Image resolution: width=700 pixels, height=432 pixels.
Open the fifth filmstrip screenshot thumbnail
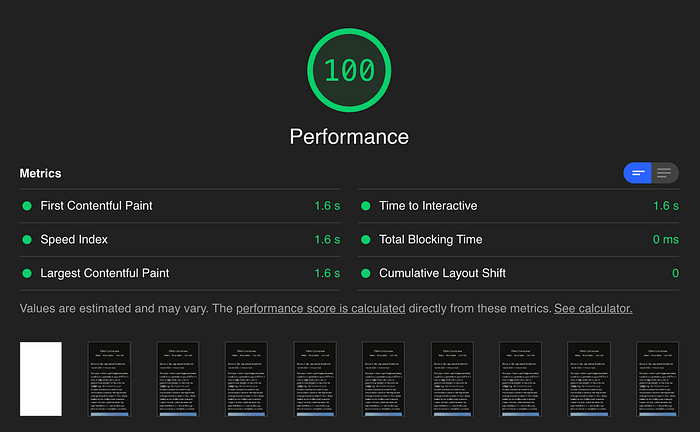click(x=315, y=379)
